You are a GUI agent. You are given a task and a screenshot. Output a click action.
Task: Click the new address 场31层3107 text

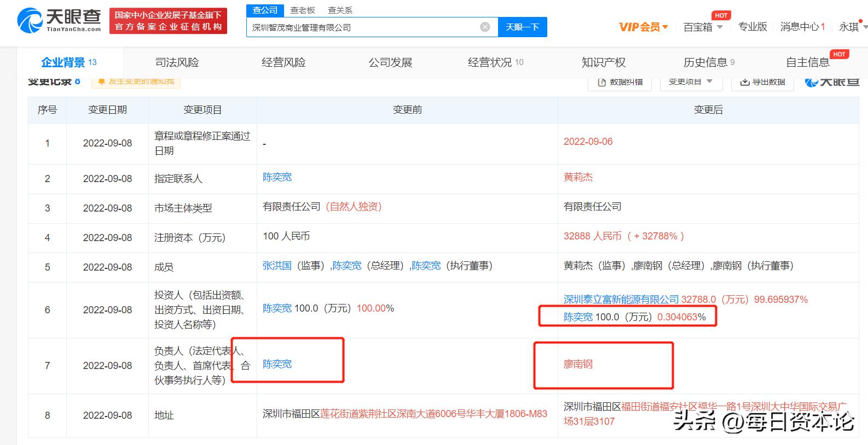(x=589, y=421)
